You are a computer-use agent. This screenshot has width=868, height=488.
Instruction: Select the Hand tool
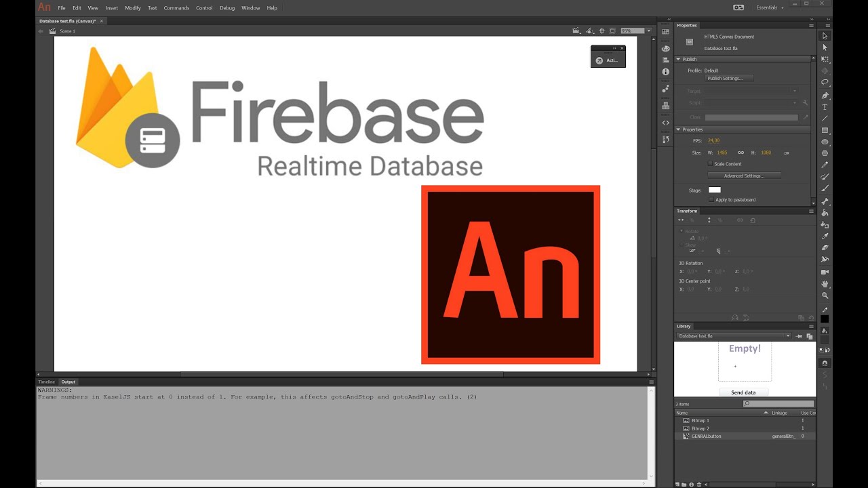[x=825, y=283]
